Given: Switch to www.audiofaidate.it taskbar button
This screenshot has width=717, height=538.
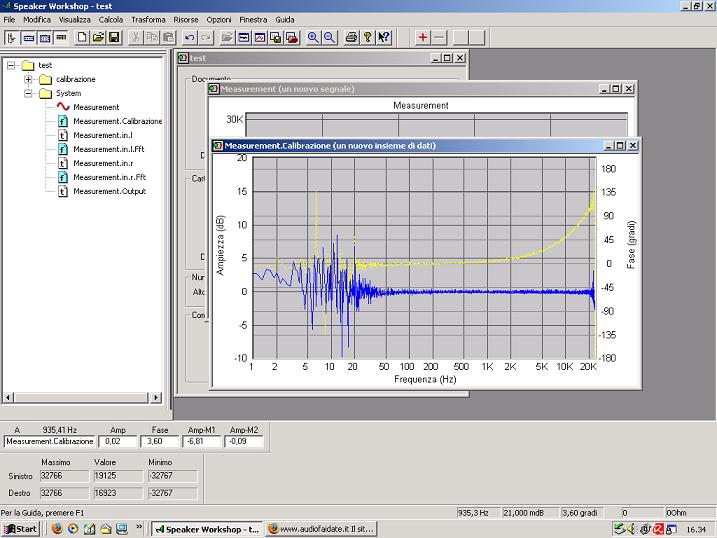Looking at the screenshot, I should pos(322,529).
